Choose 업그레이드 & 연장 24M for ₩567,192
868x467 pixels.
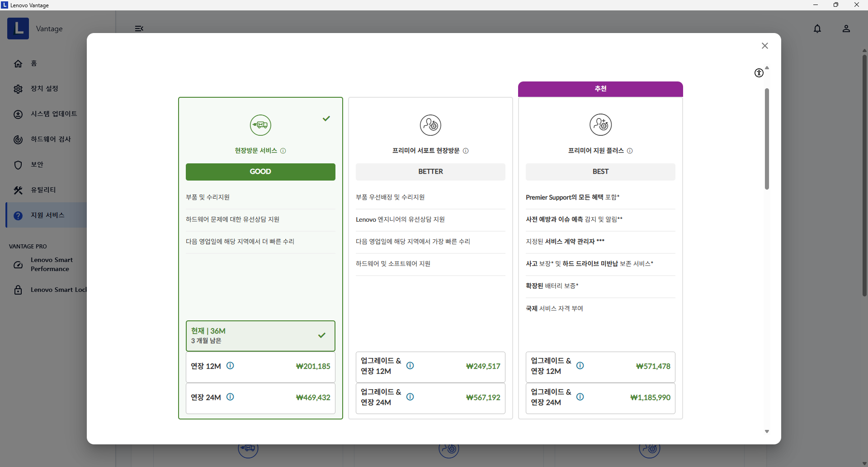pyautogui.click(x=430, y=398)
